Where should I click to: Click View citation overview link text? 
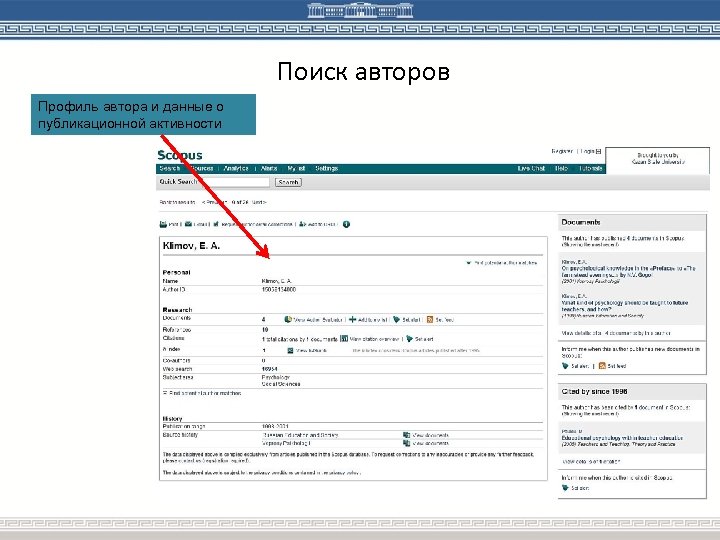pos(374,339)
